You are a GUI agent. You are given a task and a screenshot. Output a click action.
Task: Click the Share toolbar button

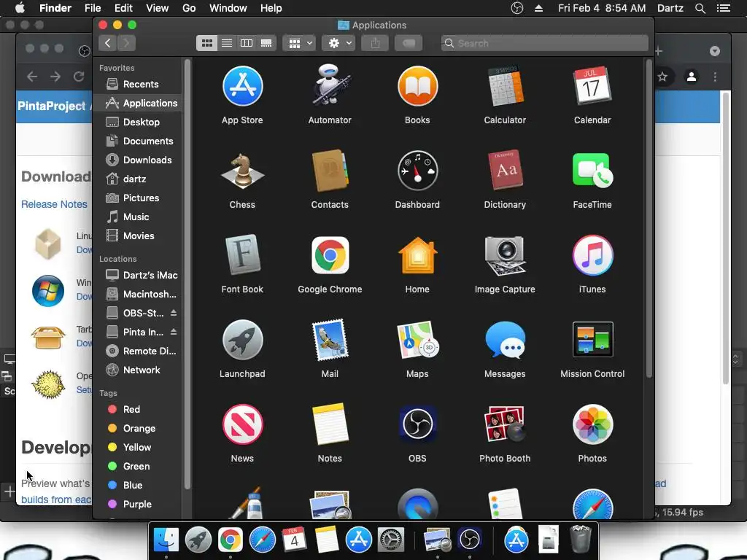pyautogui.click(x=376, y=43)
